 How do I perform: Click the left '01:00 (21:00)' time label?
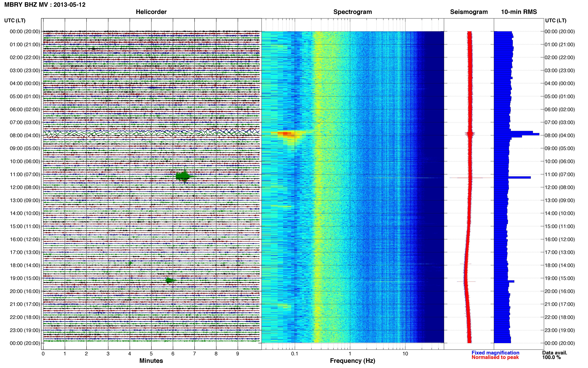click(25, 45)
